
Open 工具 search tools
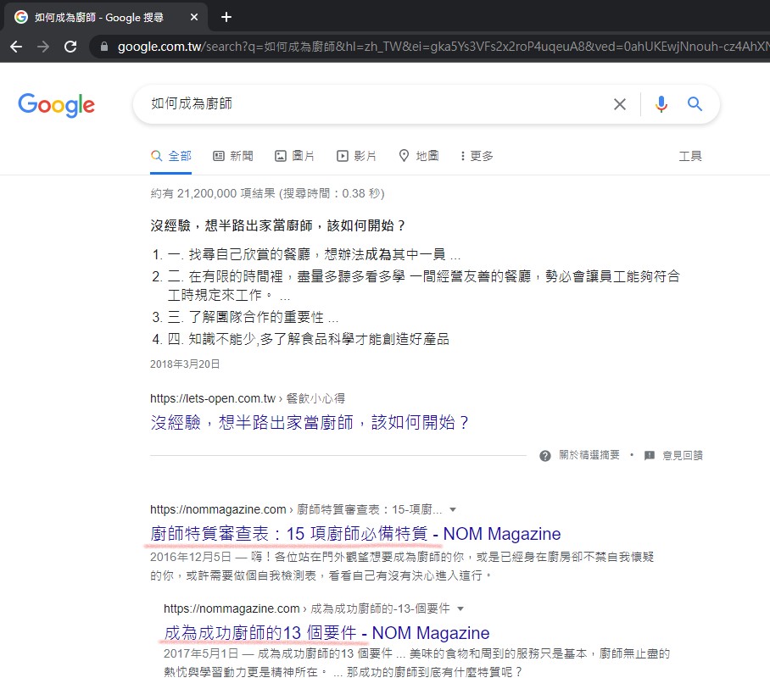690,156
